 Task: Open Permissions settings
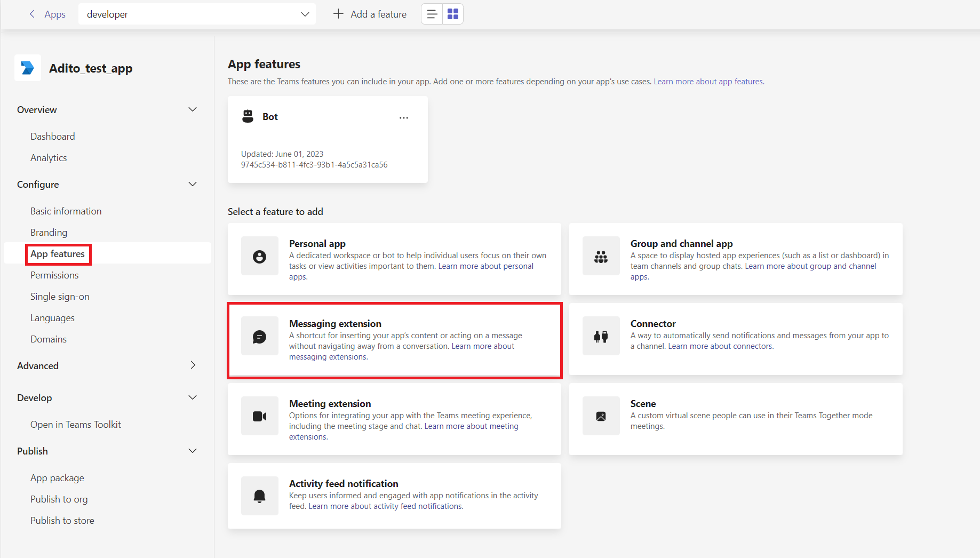[54, 275]
